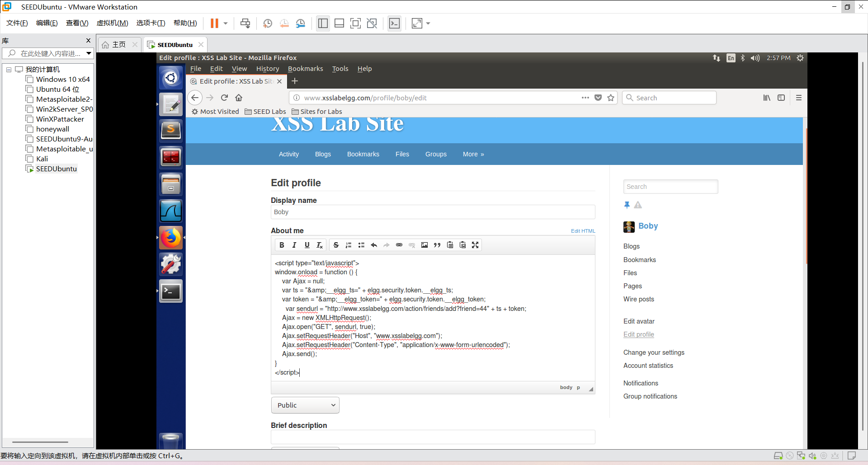Click the Display name input field
This screenshot has width=868, height=465.
433,212
